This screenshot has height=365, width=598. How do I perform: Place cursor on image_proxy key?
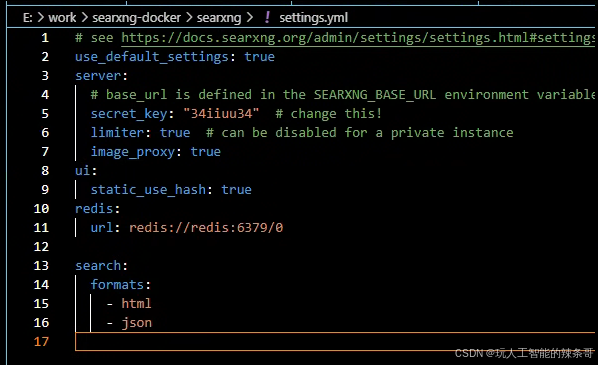[x=133, y=152]
